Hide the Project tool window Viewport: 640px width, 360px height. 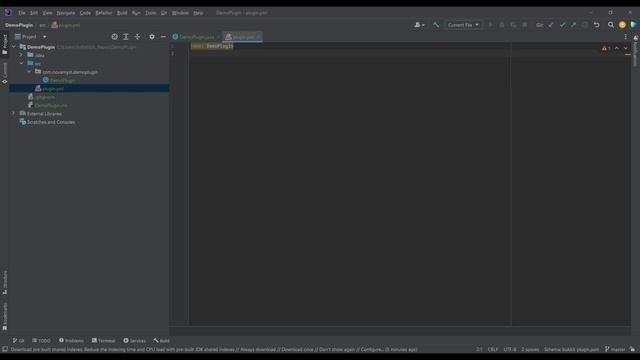tap(163, 37)
